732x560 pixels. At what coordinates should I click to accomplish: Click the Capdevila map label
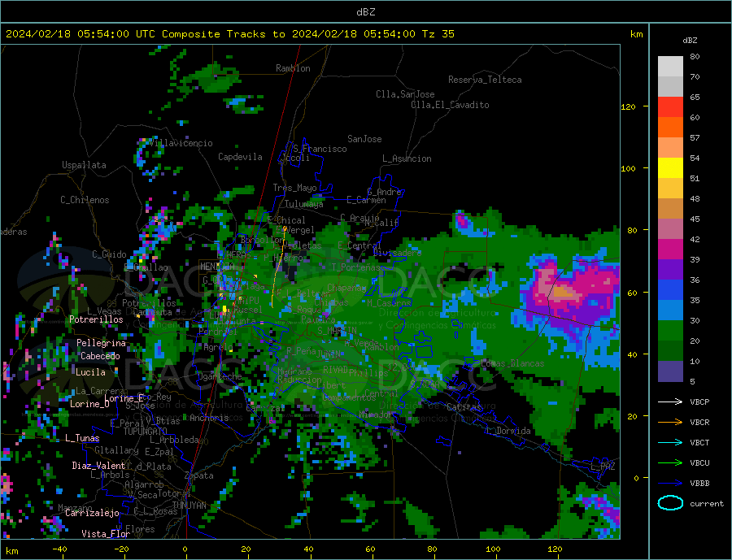point(240,157)
